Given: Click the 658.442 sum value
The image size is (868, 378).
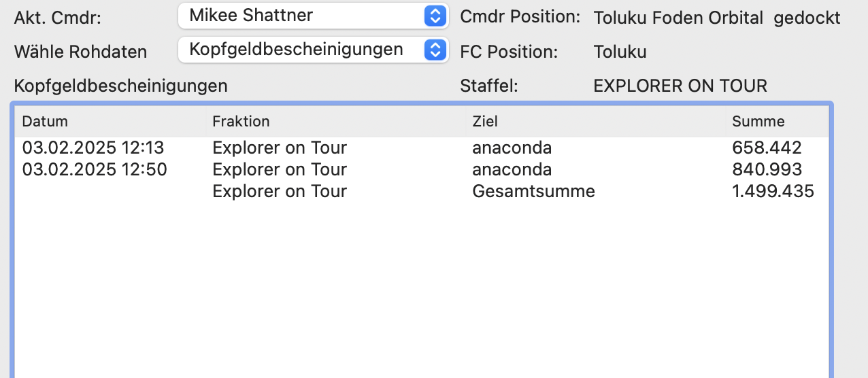Looking at the screenshot, I should click(767, 148).
